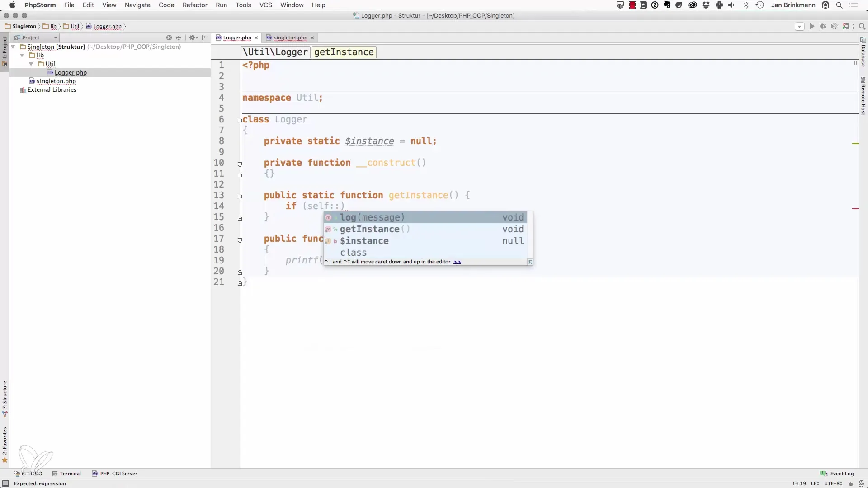Open the VCS menu
868x488 pixels.
tap(265, 5)
